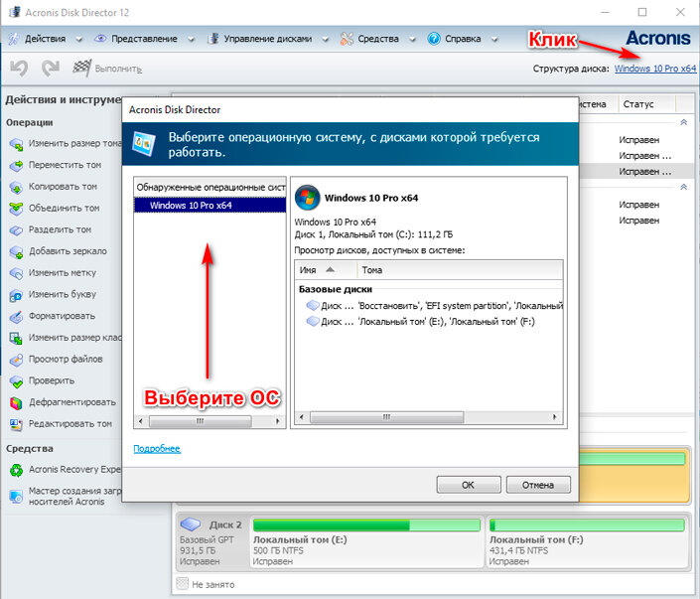The height and width of the screenshot is (599, 700).
Task: Click the Отмена button
Action: 538,485
